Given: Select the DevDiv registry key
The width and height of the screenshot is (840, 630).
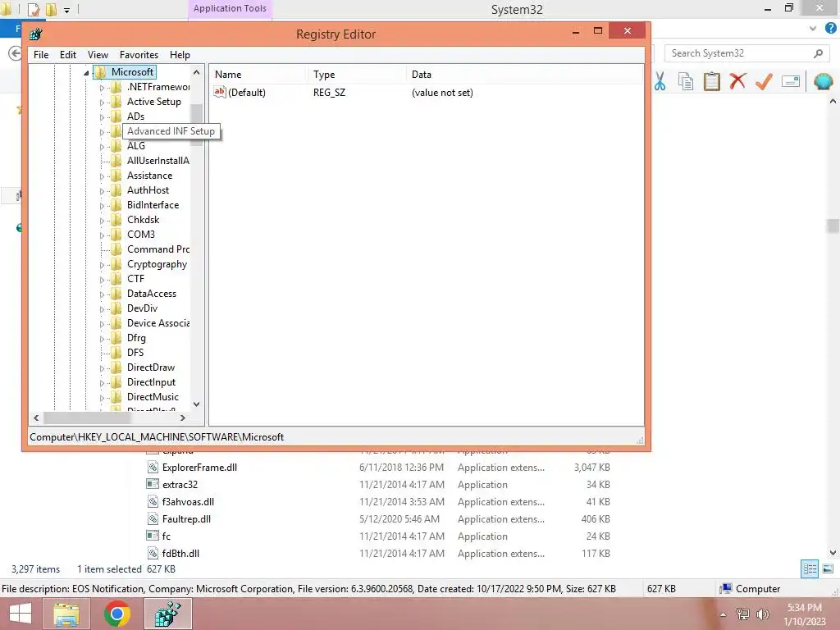Looking at the screenshot, I should 142,308.
